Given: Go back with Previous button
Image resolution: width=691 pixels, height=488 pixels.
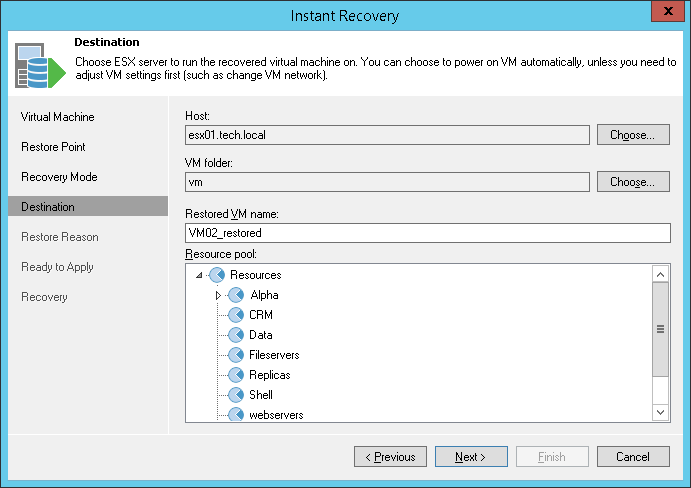Looking at the screenshot, I should tap(390, 457).
